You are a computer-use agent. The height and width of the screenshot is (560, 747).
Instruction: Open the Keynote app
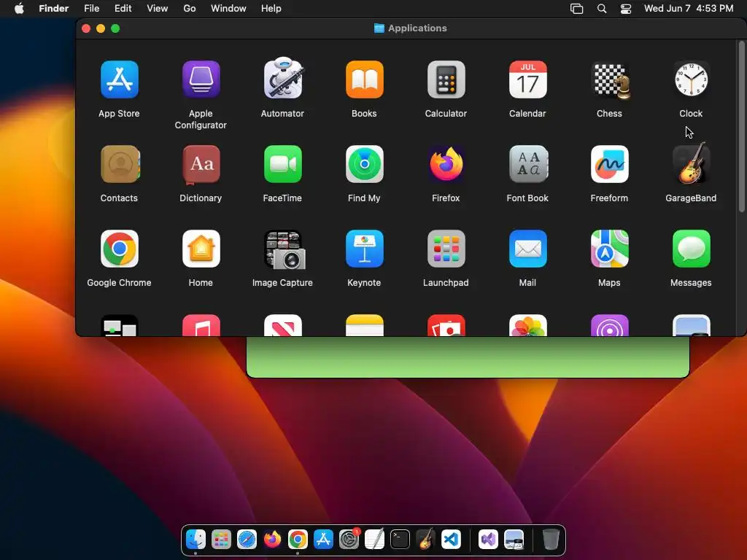click(365, 249)
